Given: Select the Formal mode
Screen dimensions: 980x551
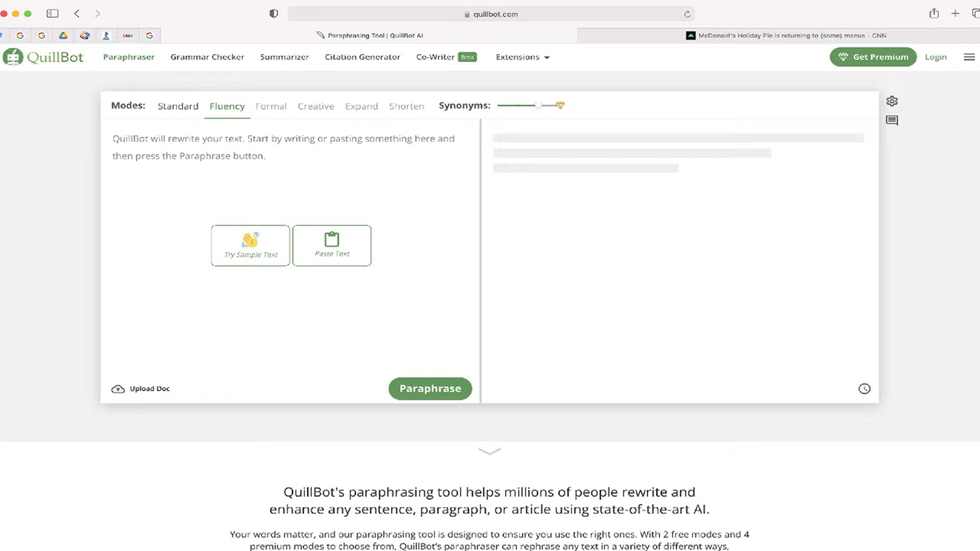Looking at the screenshot, I should [x=271, y=106].
